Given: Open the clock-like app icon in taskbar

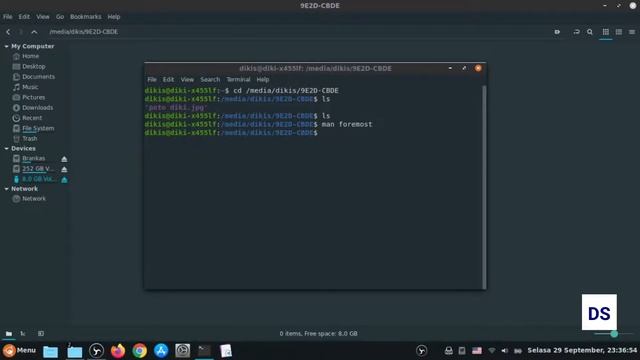Looking at the screenshot, I should [x=182, y=351].
